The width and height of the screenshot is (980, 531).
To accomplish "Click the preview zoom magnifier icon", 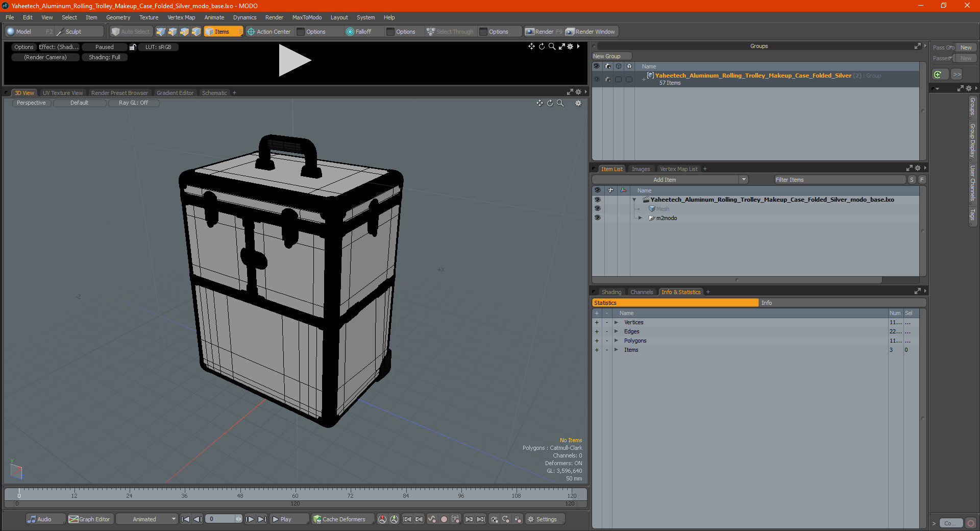I will click(552, 46).
